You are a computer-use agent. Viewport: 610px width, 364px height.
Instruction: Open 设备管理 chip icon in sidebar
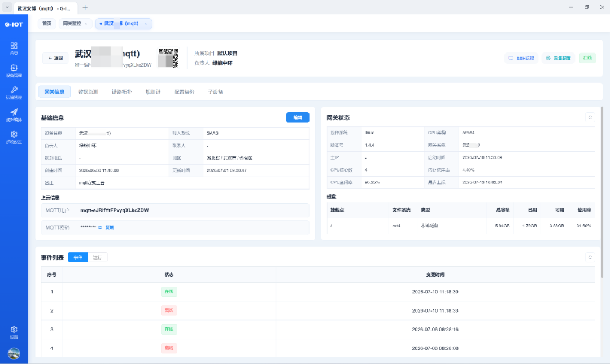coord(14,71)
